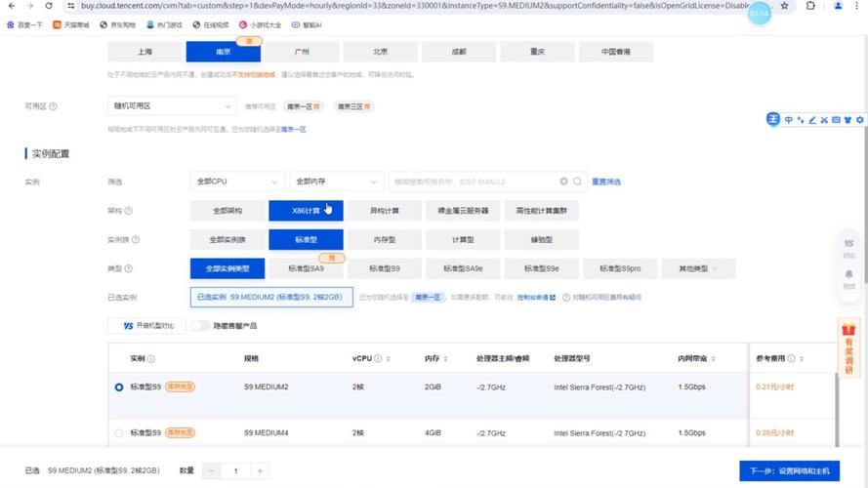
Task: Select 全部实例族 option
Action: click(x=227, y=239)
